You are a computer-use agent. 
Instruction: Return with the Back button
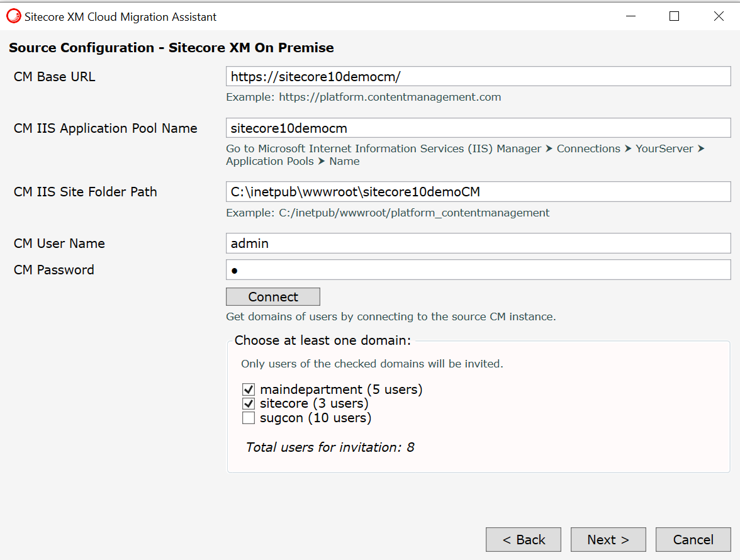point(523,540)
